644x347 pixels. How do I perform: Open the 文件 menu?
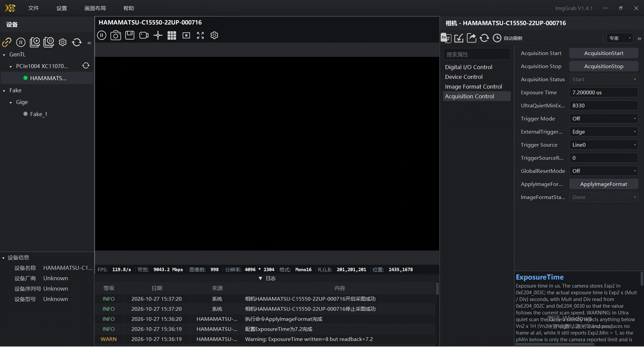coord(34,8)
